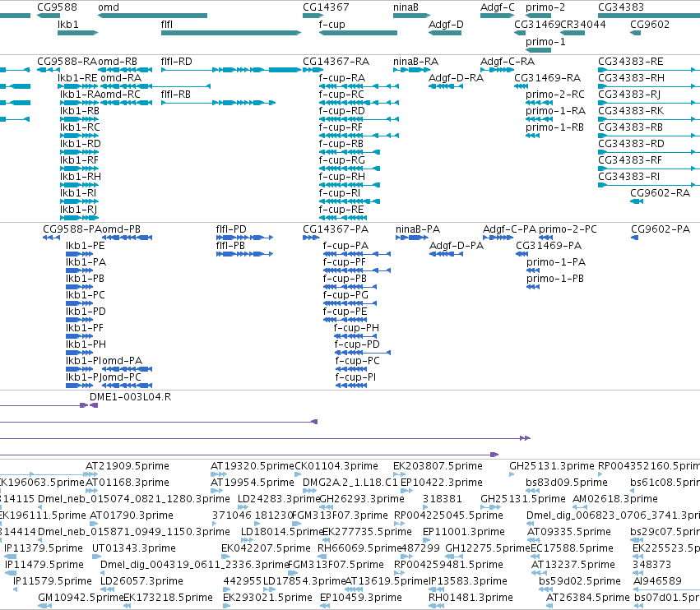Select the flfl-PD protein label
This screenshot has width=700, height=610.
[231, 229]
